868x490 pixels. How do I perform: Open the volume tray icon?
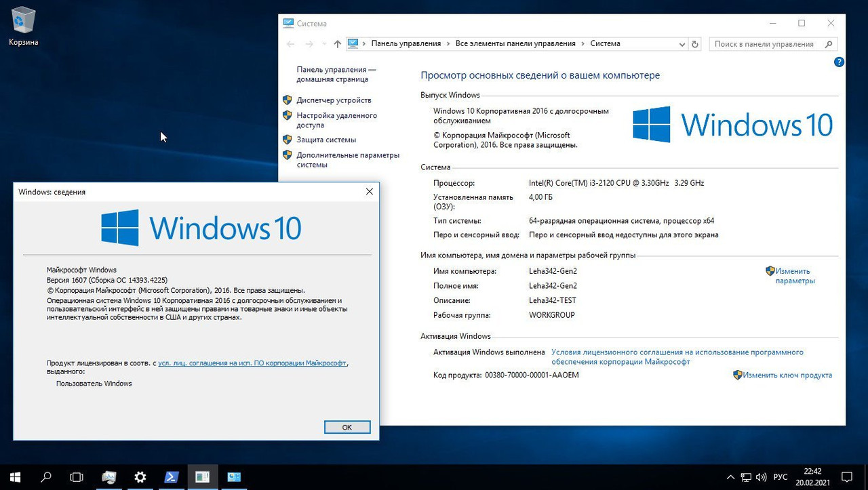click(x=762, y=477)
